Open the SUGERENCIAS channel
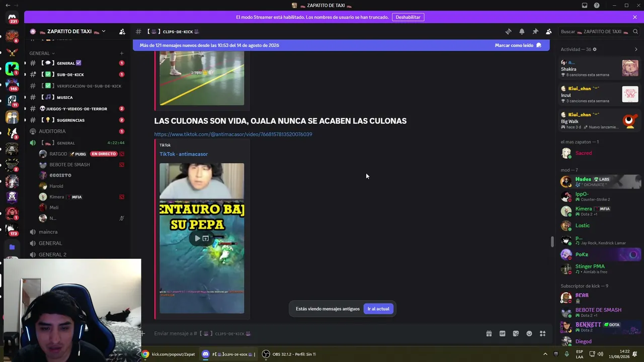The height and width of the screenshot is (362, 644). [76, 120]
